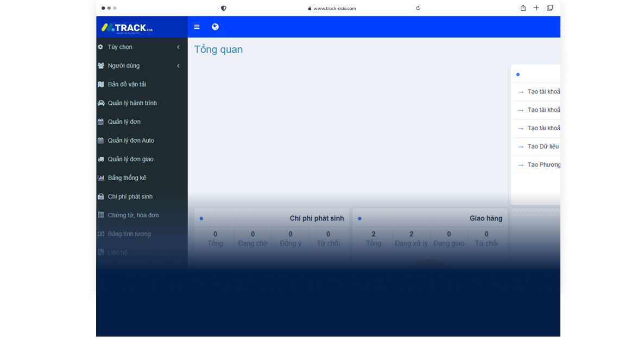Open the globe language icon
The width and height of the screenshot is (644, 342).
click(x=215, y=27)
